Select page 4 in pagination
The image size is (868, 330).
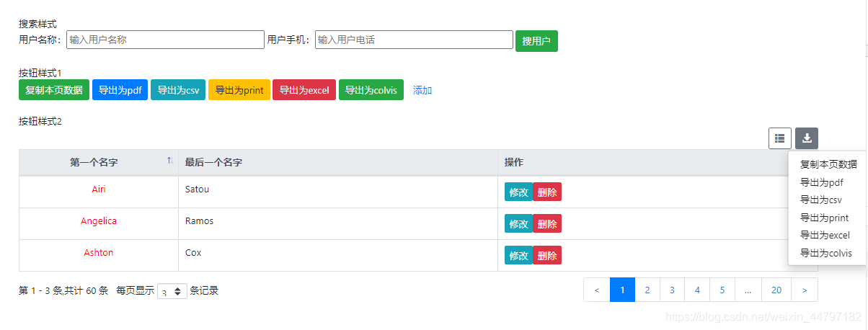[697, 290]
